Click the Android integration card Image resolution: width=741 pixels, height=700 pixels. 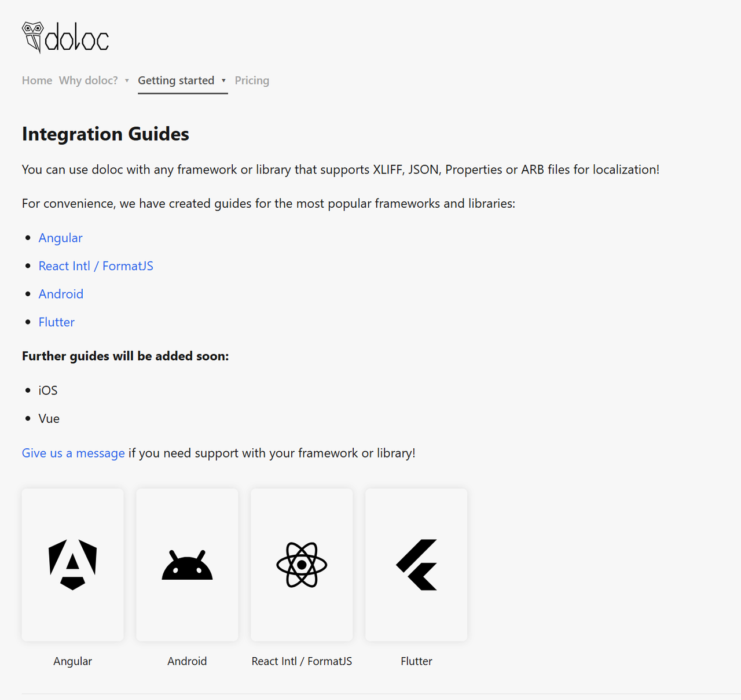point(186,565)
